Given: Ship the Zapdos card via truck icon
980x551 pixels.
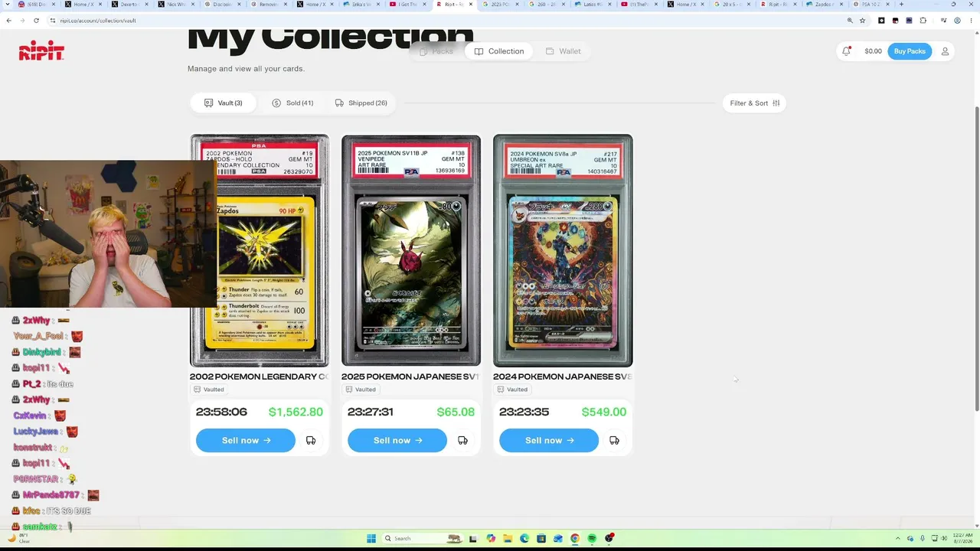Looking at the screenshot, I should (311, 440).
